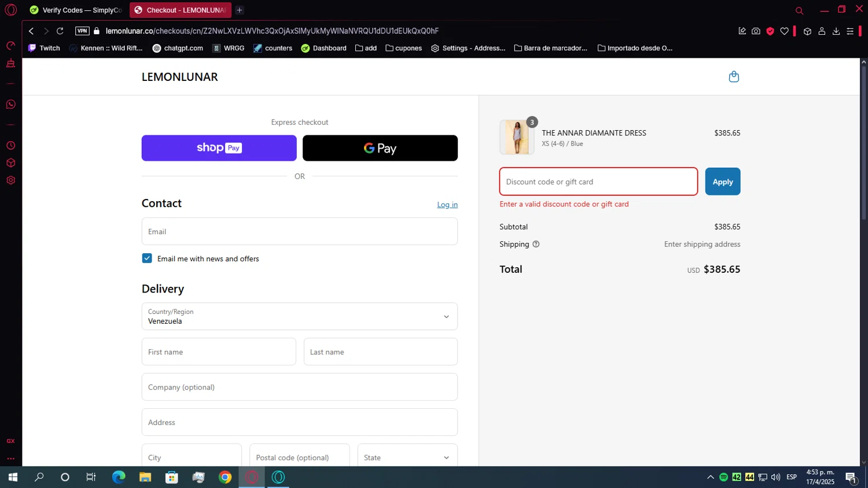Open ad blocker shield settings
The height and width of the screenshot is (488, 868).
click(x=770, y=31)
